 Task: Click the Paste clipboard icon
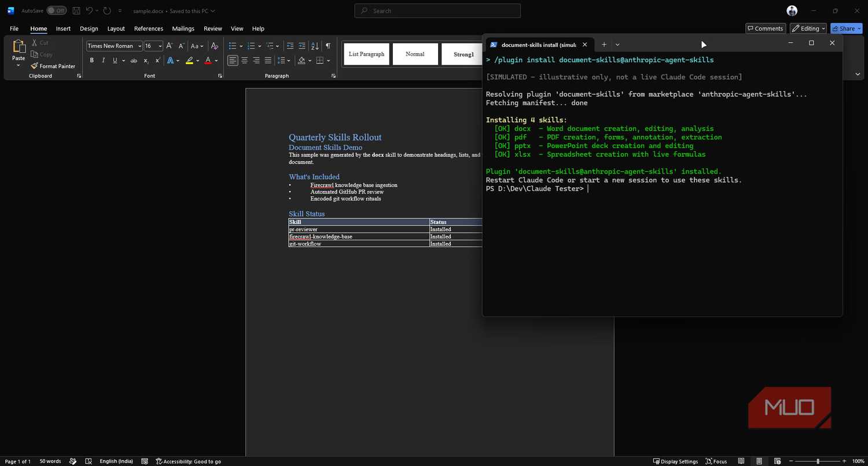[x=19, y=47]
